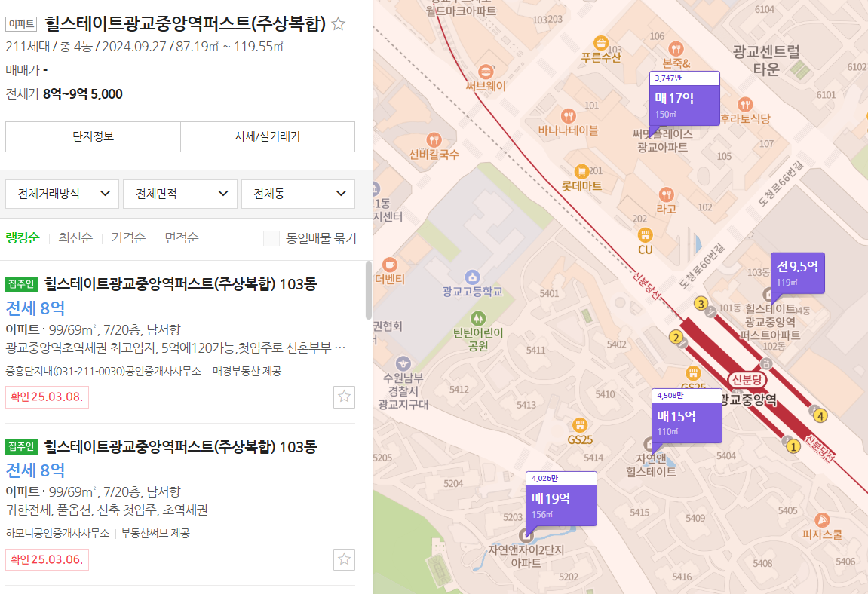Open the 전체동 dropdown
Screen dimensions: 868x594
click(298, 194)
